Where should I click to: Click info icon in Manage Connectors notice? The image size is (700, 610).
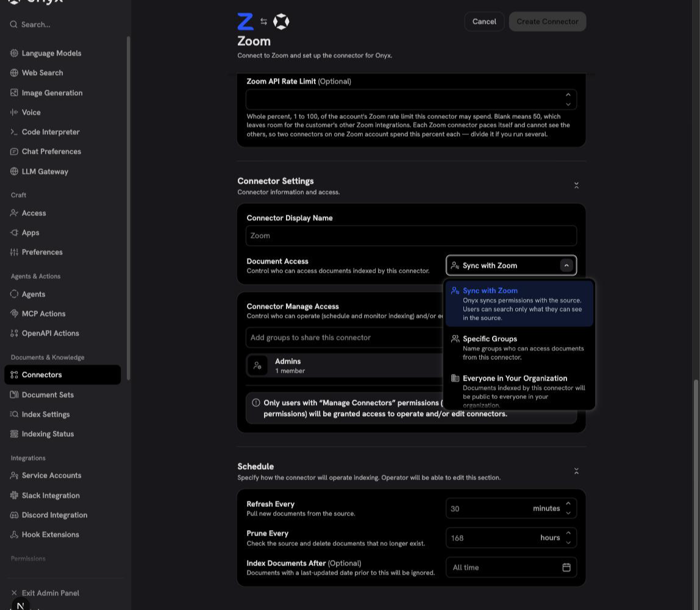[x=256, y=403]
